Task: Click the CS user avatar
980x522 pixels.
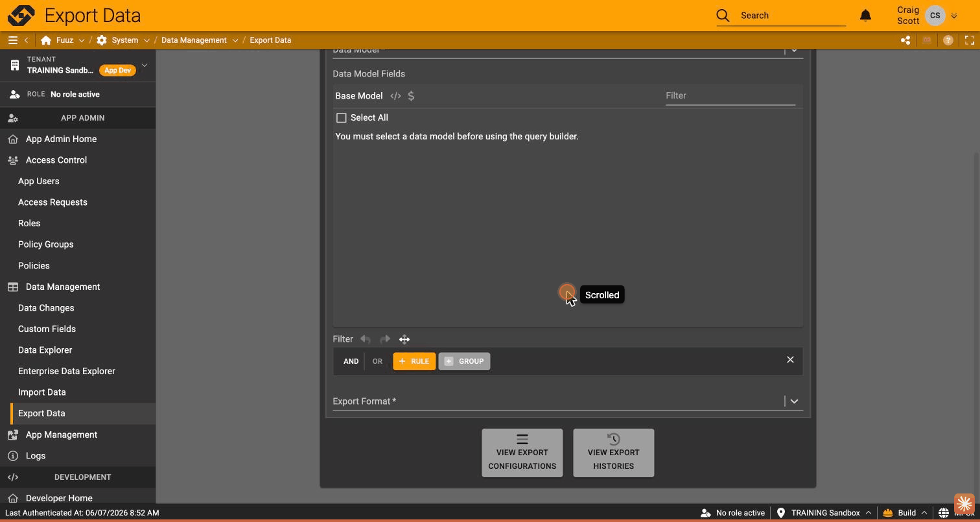Action: [935, 16]
